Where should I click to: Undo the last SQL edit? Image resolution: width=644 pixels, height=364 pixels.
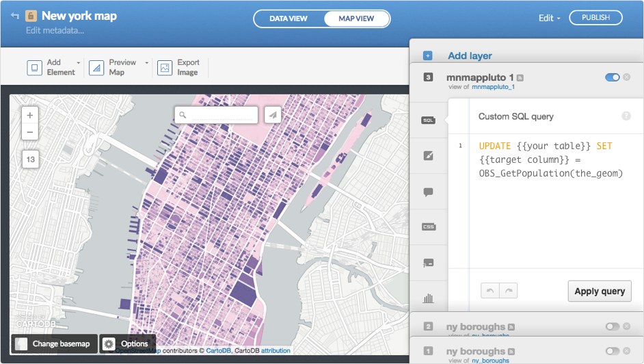(490, 291)
